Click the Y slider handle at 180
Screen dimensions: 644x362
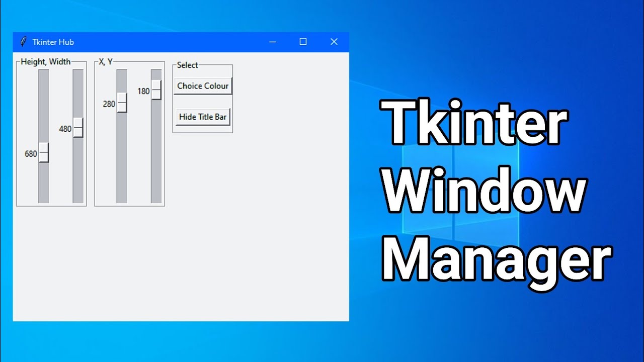click(156, 90)
